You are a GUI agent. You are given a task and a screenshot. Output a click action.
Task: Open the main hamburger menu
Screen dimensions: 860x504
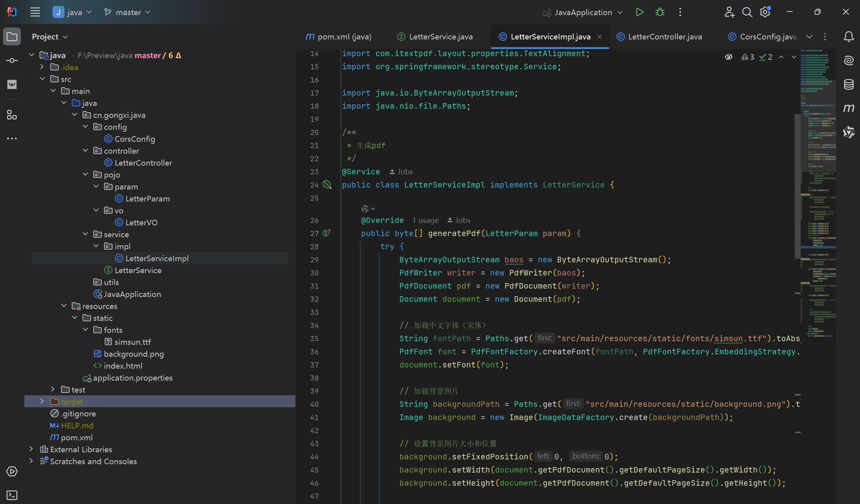pyautogui.click(x=35, y=12)
